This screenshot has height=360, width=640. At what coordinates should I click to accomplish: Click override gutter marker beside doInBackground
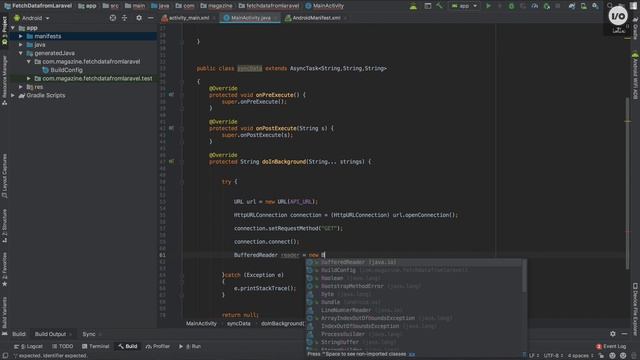[171, 162]
